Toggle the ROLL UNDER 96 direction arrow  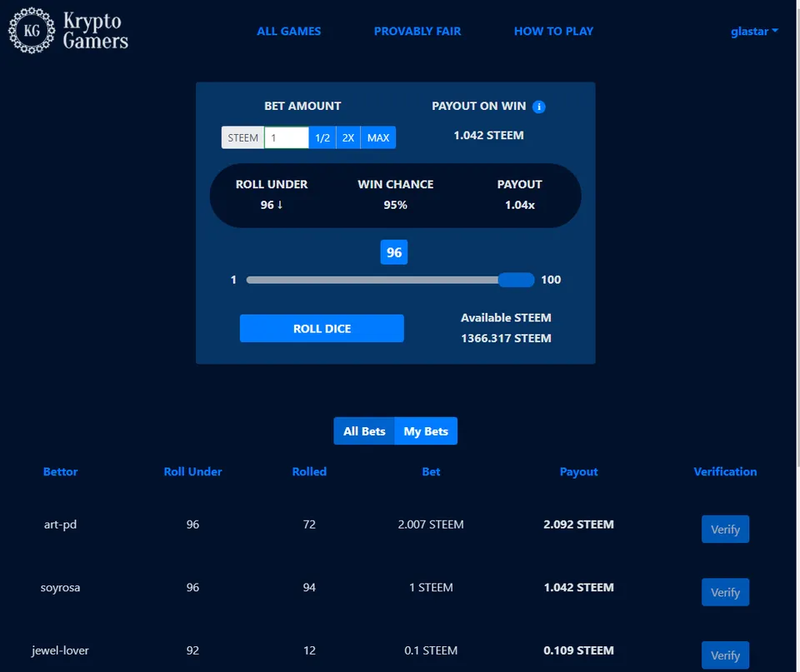pos(280,205)
